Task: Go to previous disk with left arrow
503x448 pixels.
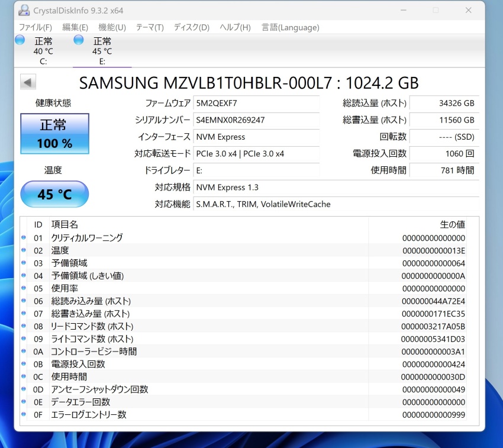Action: click(x=28, y=82)
